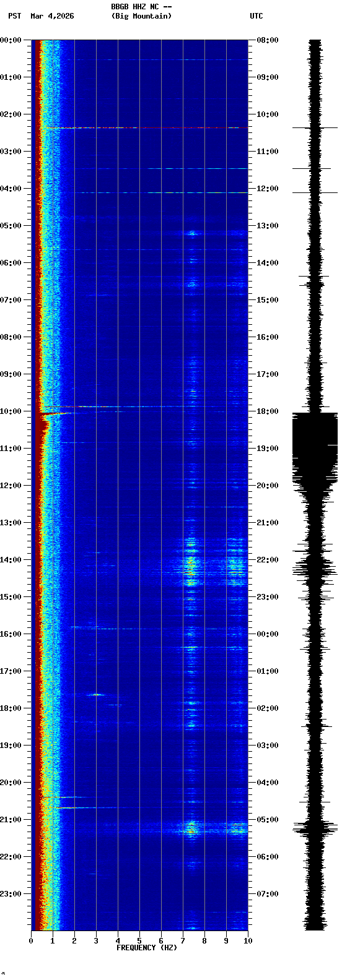Click the 7.5 Hz burst at 14:00 PST

click(x=191, y=564)
